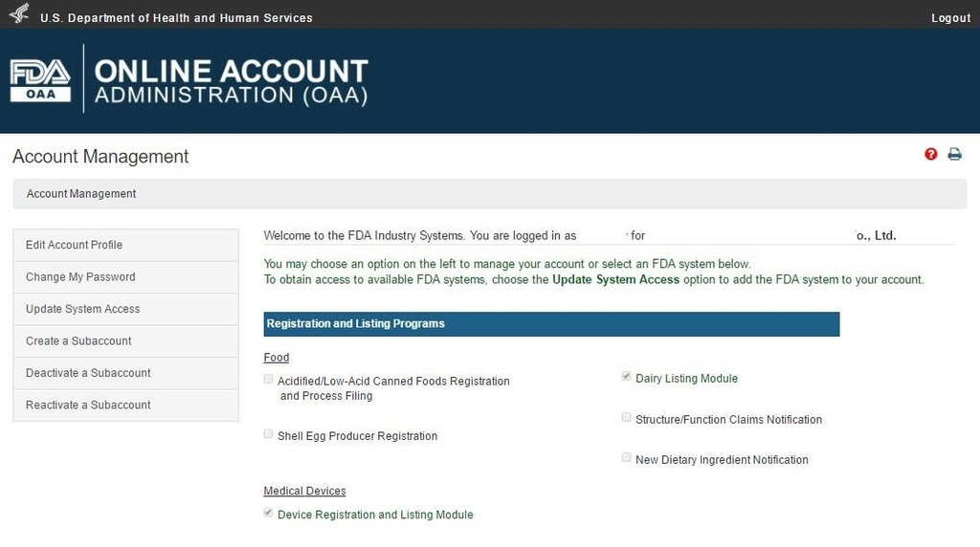The height and width of the screenshot is (547, 980).
Task: Click the HHS eagle logo icon
Action: (19, 13)
